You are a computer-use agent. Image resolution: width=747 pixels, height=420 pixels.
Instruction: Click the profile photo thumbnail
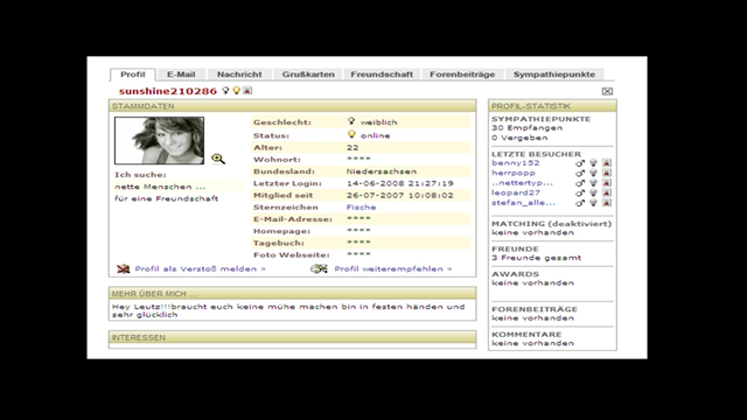(x=159, y=141)
